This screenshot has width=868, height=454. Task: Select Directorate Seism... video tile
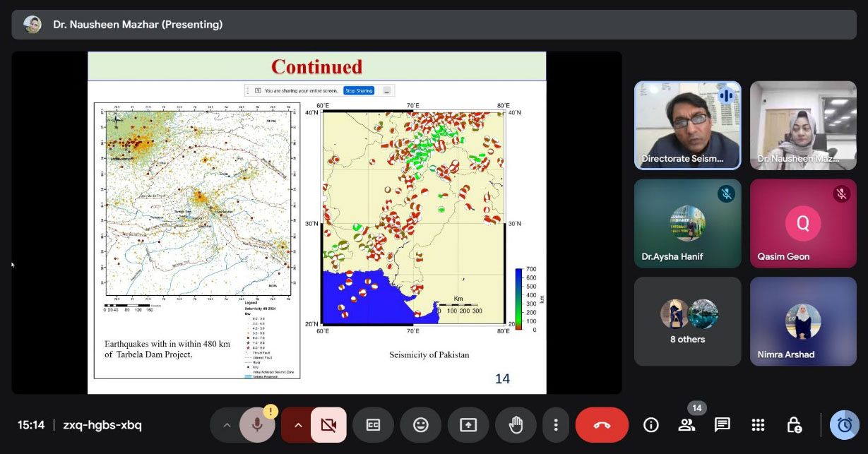687,126
